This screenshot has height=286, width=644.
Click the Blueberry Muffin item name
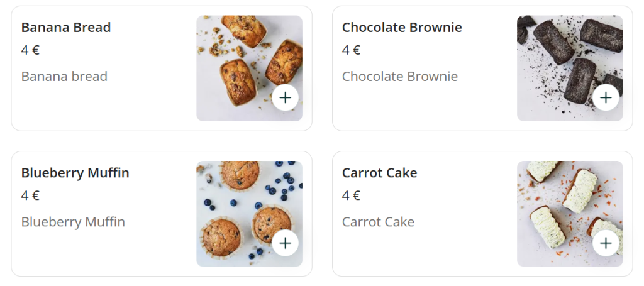(75, 173)
